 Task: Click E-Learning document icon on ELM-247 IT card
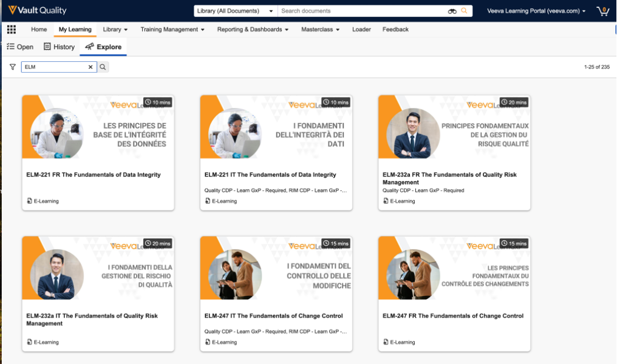[208, 342]
